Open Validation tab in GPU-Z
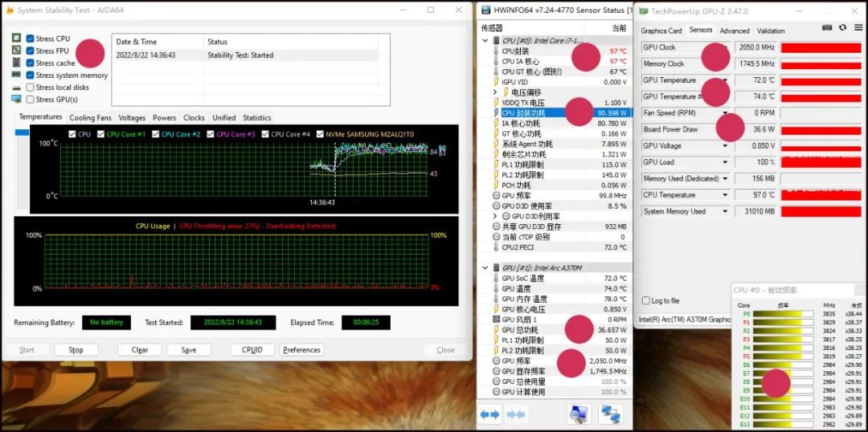Viewport: 868px width, 432px height. tap(771, 31)
